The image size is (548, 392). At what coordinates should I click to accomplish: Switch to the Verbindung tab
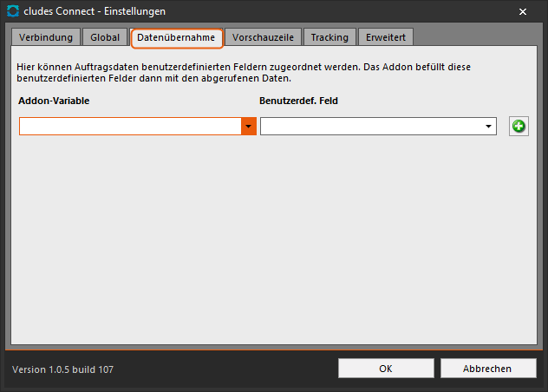pyautogui.click(x=46, y=37)
